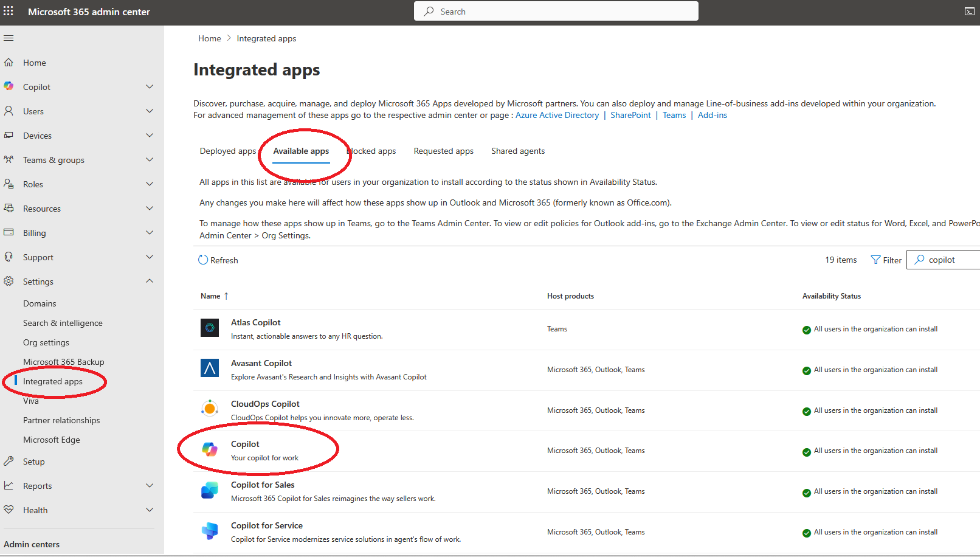This screenshot has height=557, width=980.
Task: Click the Roles icon in sidebar
Action: coord(9,184)
